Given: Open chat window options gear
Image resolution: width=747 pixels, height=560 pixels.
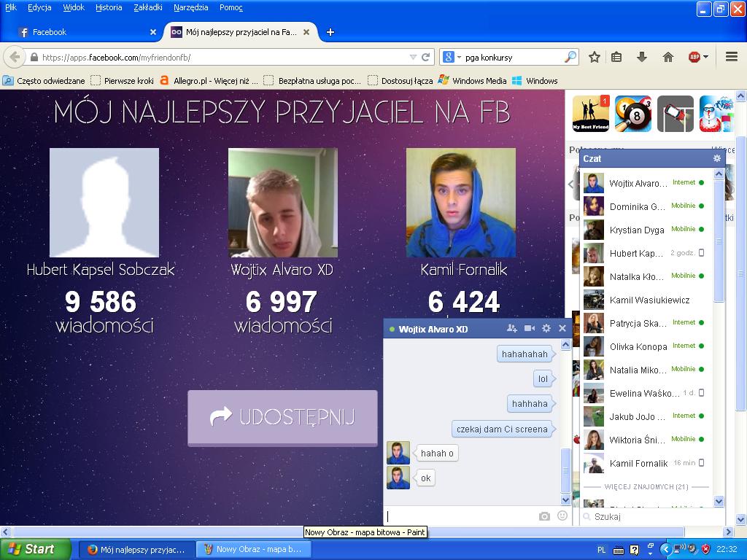Looking at the screenshot, I should 546,329.
